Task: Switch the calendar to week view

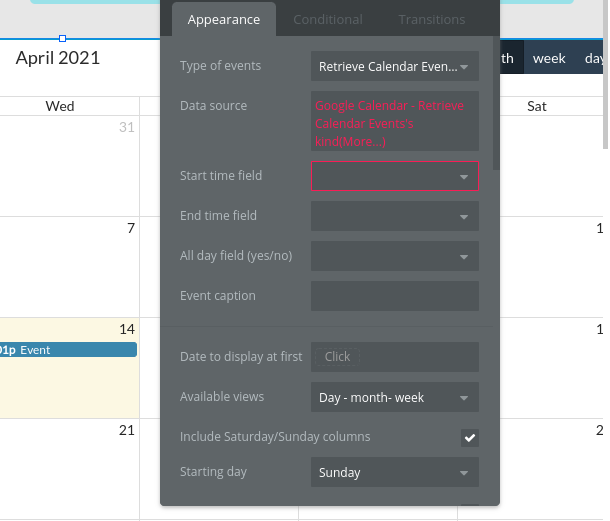Action: click(549, 59)
